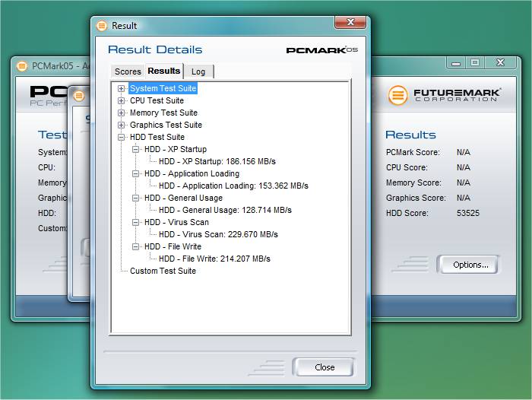Select the HDD - General Usage group row

coord(184,198)
